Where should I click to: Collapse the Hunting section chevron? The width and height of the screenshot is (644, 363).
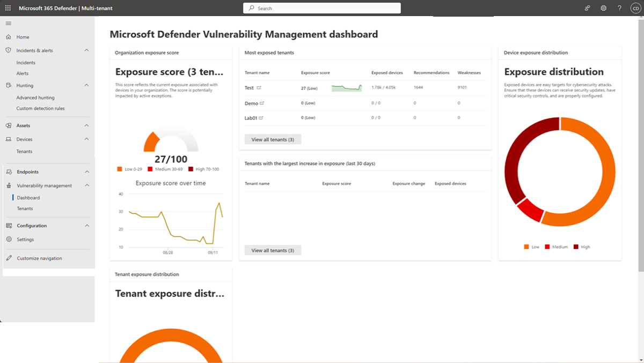[86, 85]
